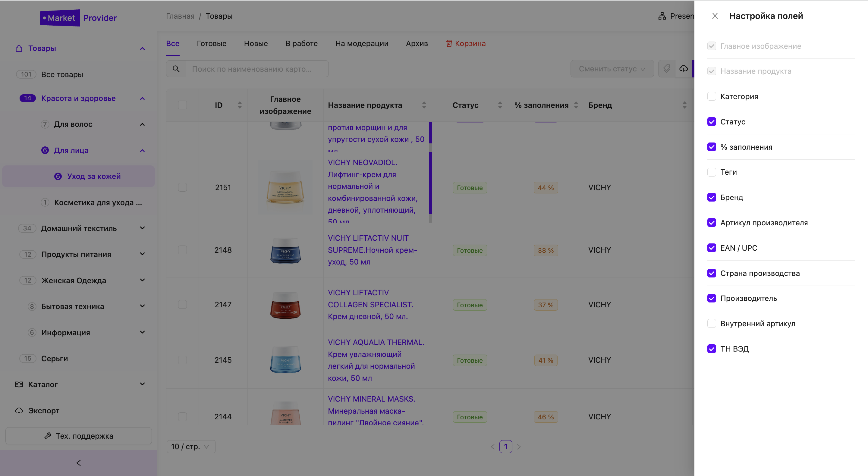Sort by the Бренд column
The image size is (868, 476).
coord(684,105)
